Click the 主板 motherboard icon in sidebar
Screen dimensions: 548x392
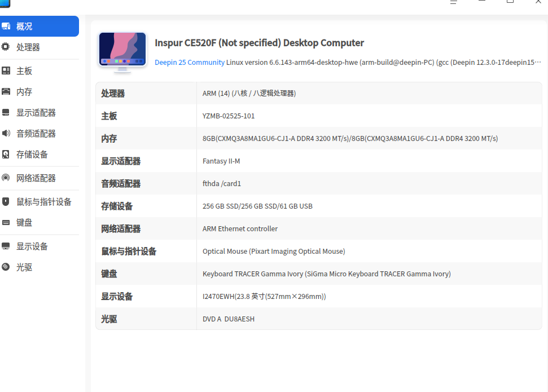pyautogui.click(x=6, y=71)
